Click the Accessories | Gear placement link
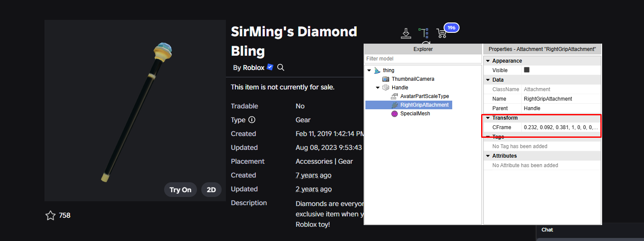Viewport: 644px width, 241px height. [x=324, y=161]
